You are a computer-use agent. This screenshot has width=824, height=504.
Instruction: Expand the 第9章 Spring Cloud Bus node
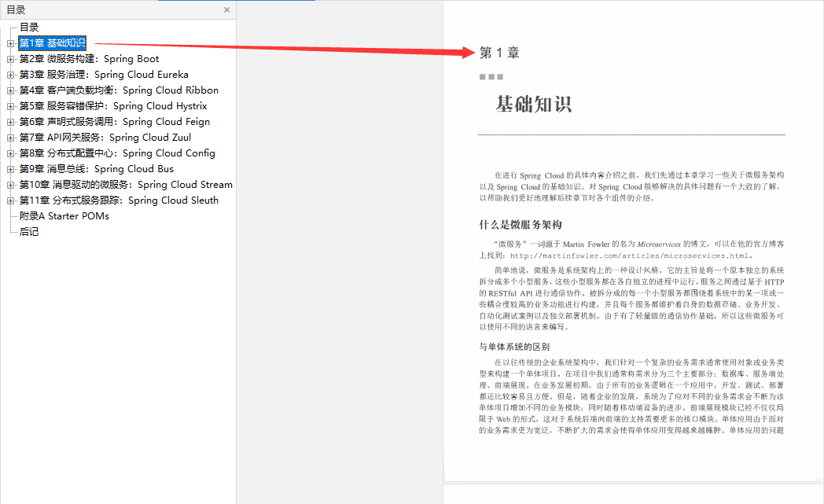tap(10, 169)
